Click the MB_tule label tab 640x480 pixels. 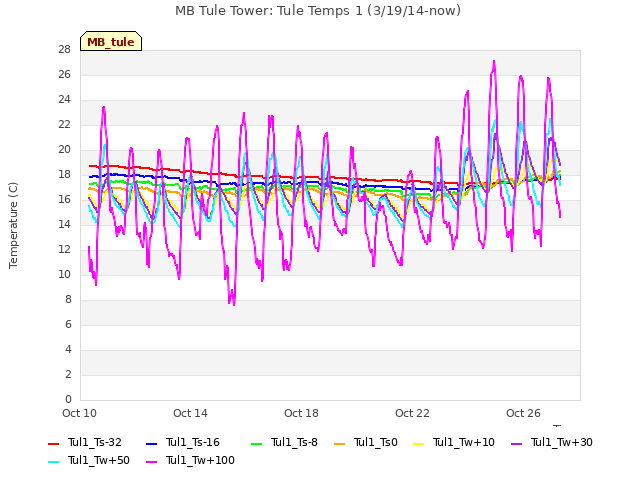tap(111, 41)
